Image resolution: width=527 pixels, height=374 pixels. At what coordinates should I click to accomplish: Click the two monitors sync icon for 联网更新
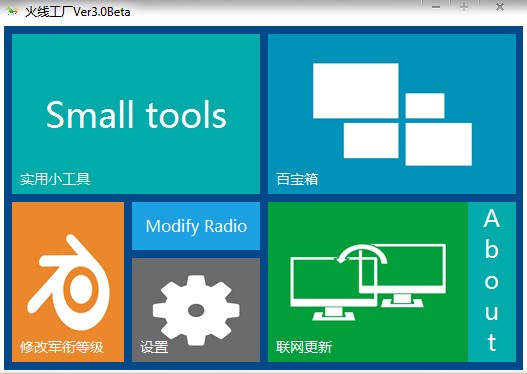[x=368, y=282]
